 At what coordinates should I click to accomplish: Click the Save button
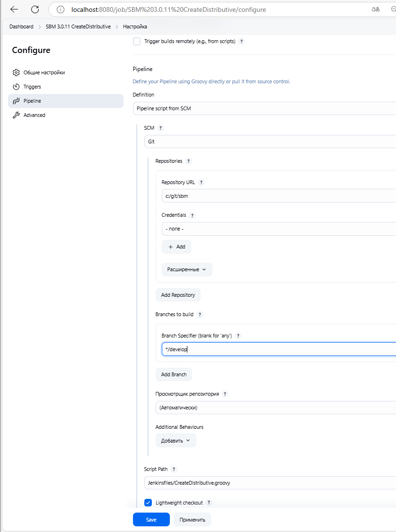[x=151, y=519]
